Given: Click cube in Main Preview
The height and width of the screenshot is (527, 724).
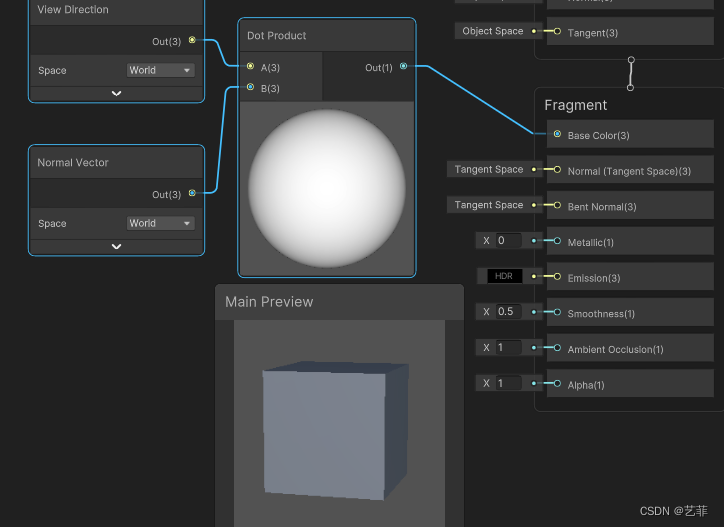Looking at the screenshot, I should click(x=336, y=430).
